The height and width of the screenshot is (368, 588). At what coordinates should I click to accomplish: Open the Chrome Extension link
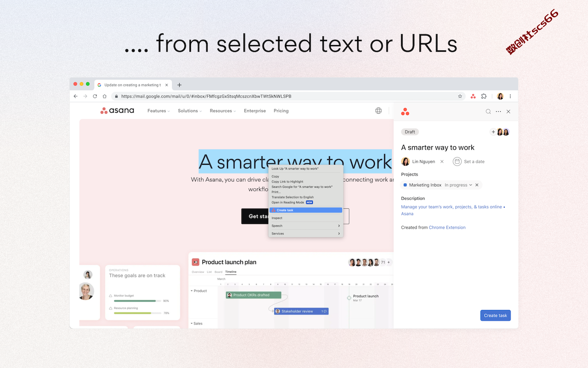(447, 227)
